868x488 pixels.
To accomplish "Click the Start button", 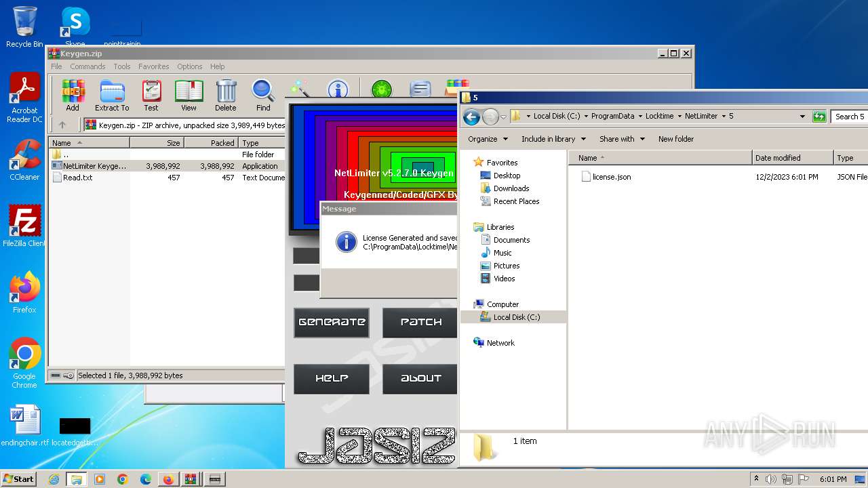I will click(18, 479).
